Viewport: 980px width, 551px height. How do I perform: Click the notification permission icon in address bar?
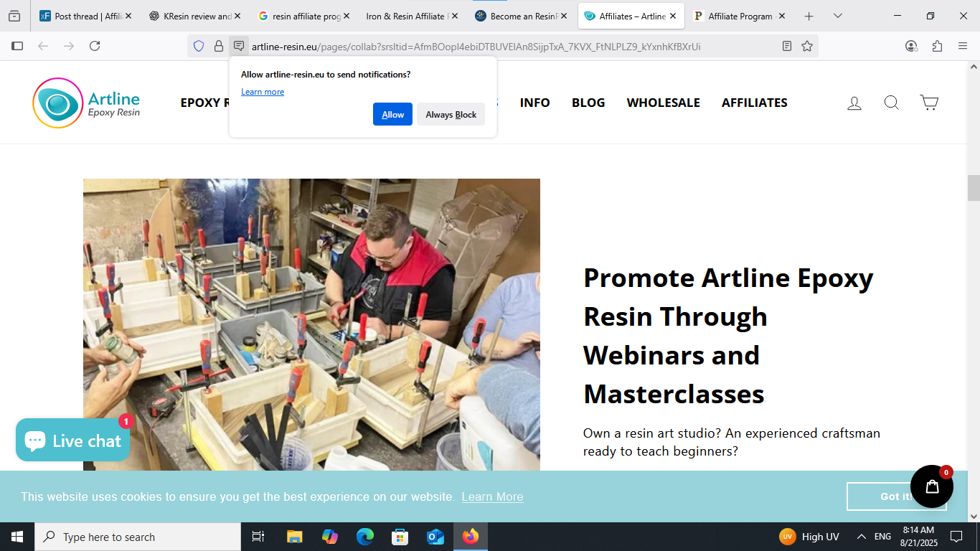pyautogui.click(x=239, y=46)
